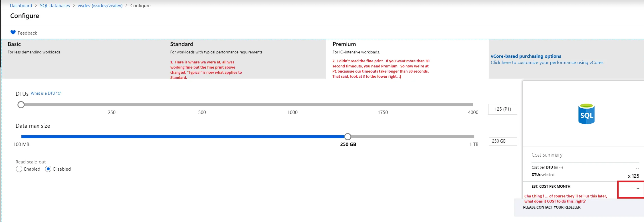Viewport: 644px width, 222px height.
Task: Click the DTU value box showing 125 (P1)
Action: [503, 109]
